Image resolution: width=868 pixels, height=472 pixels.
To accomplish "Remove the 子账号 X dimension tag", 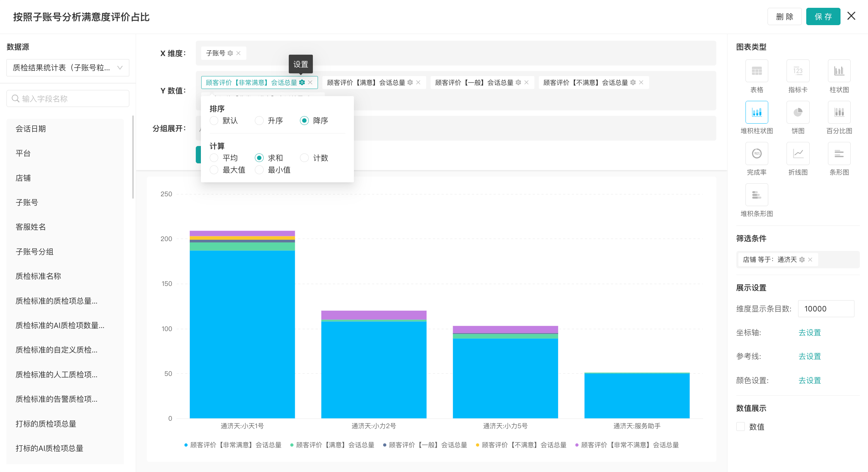I will pos(239,53).
